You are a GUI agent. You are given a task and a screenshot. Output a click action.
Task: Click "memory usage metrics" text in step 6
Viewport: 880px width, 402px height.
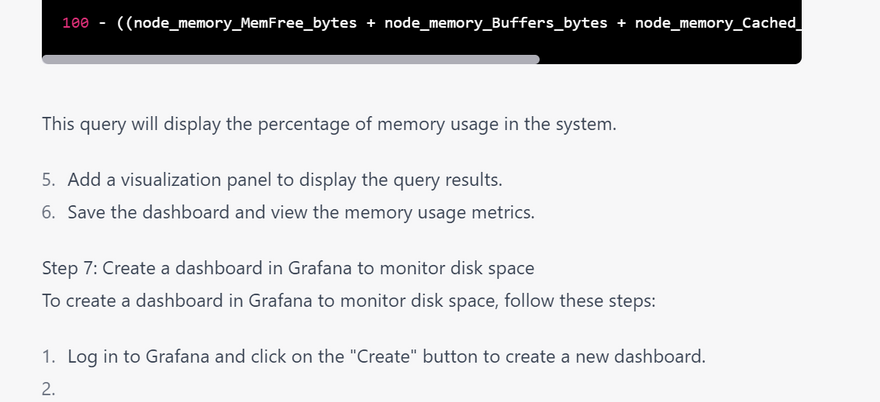click(x=449, y=211)
